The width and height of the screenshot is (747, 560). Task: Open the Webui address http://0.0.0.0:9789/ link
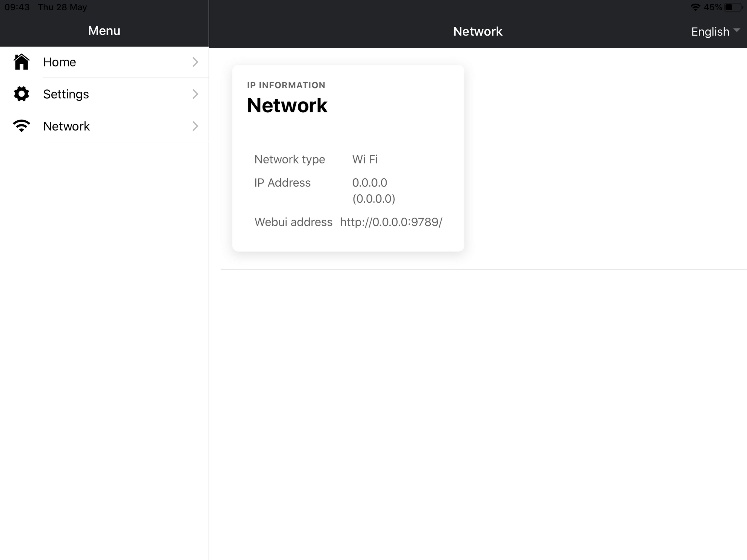[x=391, y=222]
